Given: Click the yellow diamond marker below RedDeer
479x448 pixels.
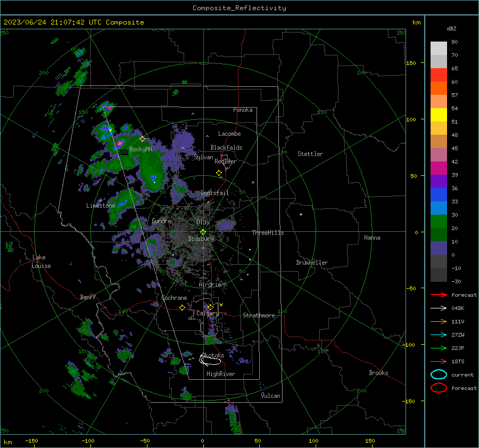Looking at the screenshot, I should tap(219, 173).
